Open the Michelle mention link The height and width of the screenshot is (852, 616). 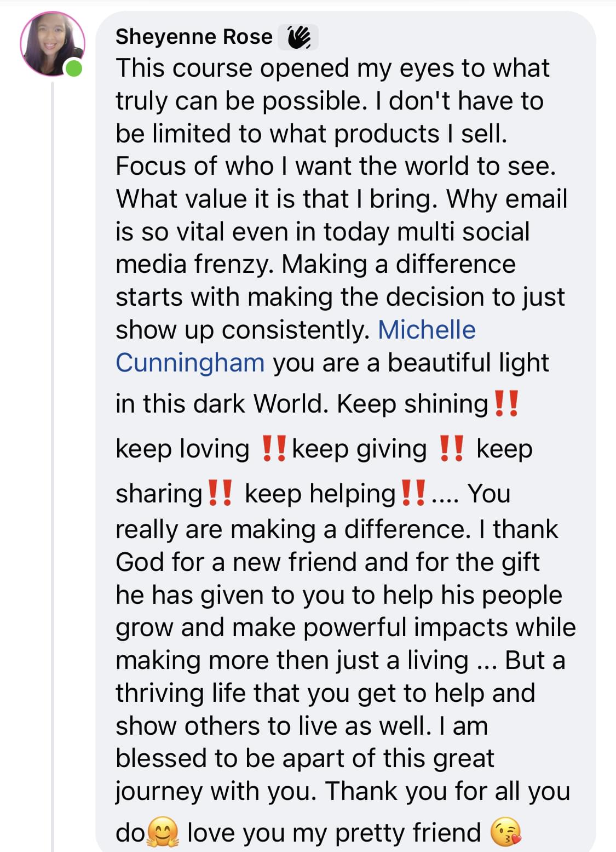pyautogui.click(x=427, y=330)
